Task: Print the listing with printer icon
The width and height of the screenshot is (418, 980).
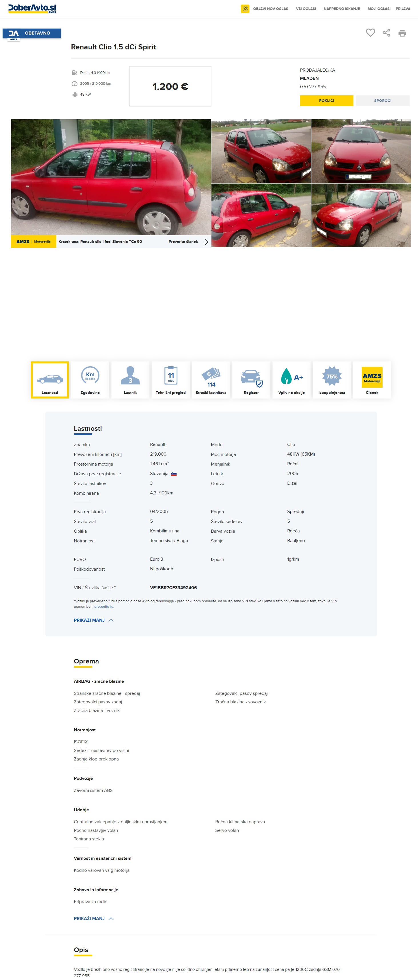Action: tap(402, 33)
